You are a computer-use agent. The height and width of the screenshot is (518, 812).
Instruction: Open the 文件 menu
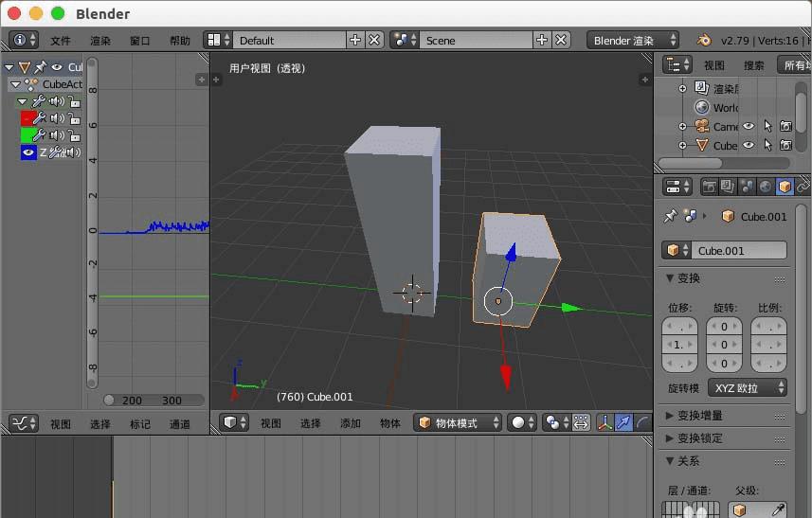(61, 41)
